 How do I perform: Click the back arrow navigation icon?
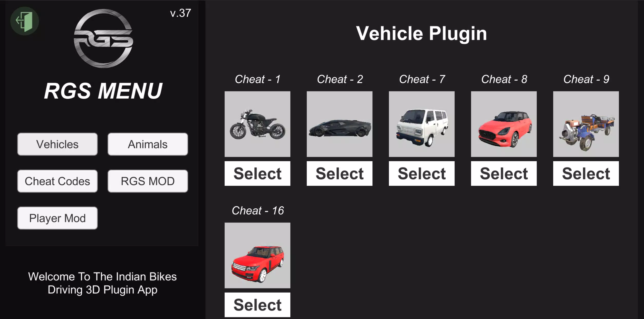(23, 21)
